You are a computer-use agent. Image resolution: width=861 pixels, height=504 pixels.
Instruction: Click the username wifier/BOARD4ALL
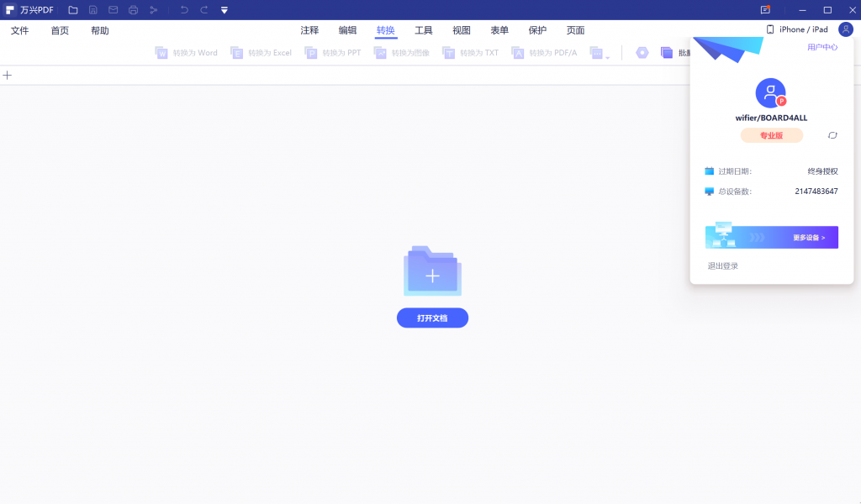pos(772,118)
